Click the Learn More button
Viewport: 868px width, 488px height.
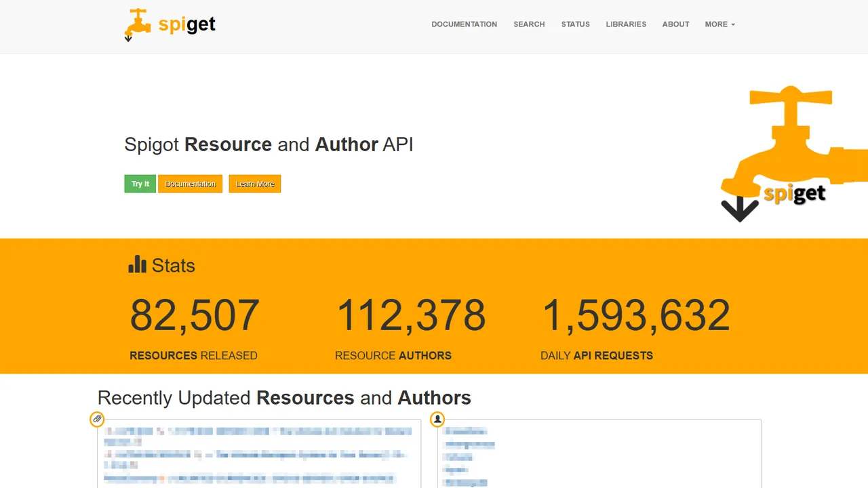coord(254,184)
